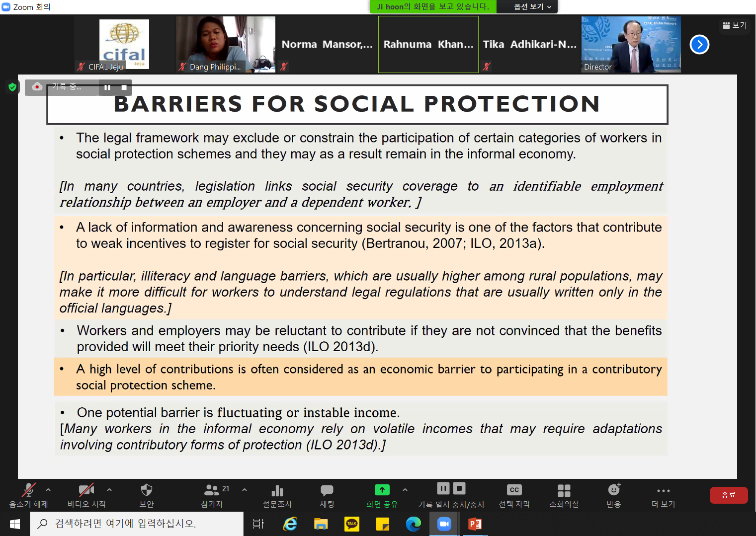Select the CIFAL Jeju participant thumbnail
Viewport: 756px width, 536px height.
point(124,45)
